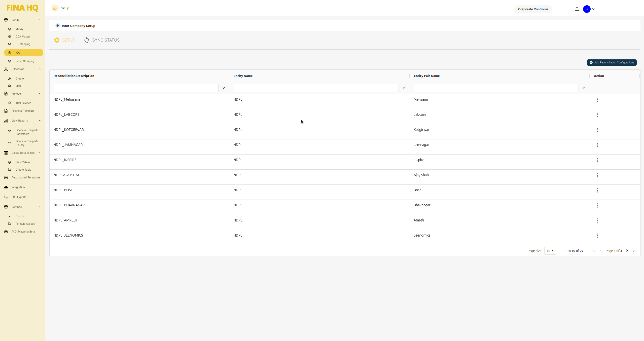Click Add Reconciliation Configurations button

pyautogui.click(x=612, y=62)
